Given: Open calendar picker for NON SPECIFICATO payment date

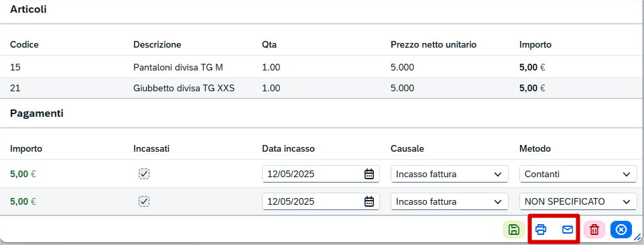Looking at the screenshot, I should pos(369,201).
